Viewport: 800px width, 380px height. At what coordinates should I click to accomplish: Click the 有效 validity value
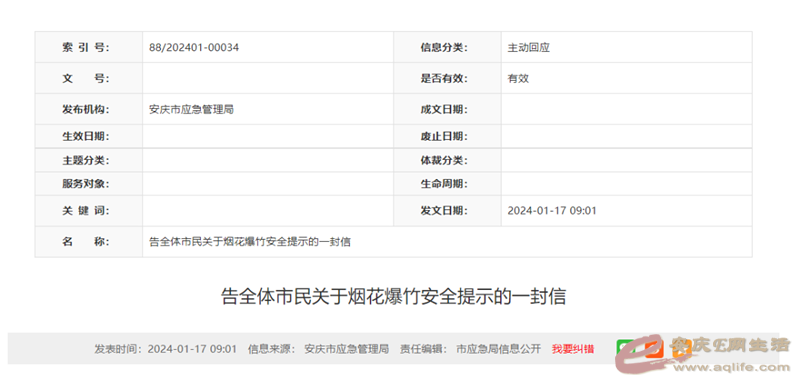coord(518,79)
